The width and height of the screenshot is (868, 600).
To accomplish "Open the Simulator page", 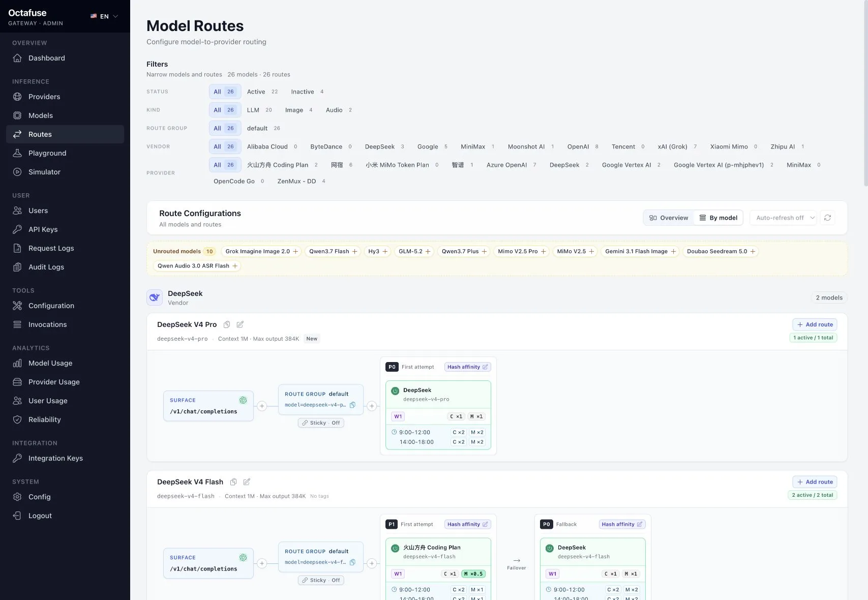I will coord(65,172).
